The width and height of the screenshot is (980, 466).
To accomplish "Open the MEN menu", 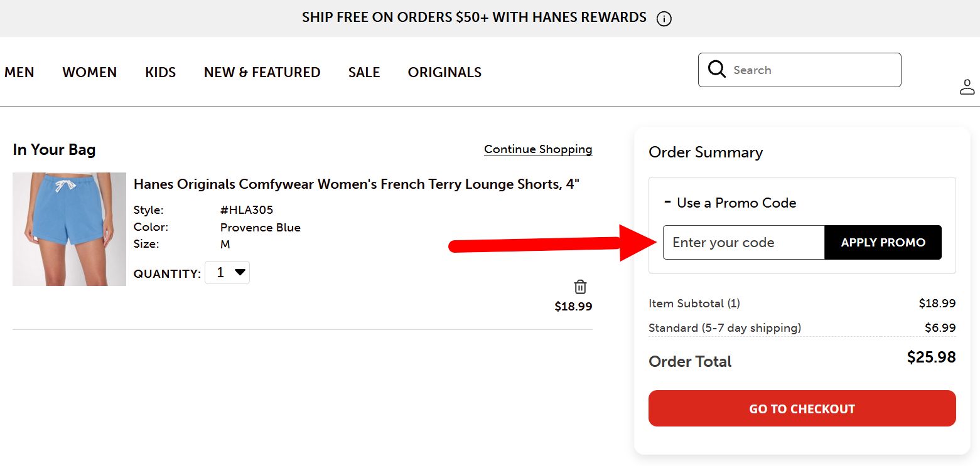I will [x=19, y=72].
